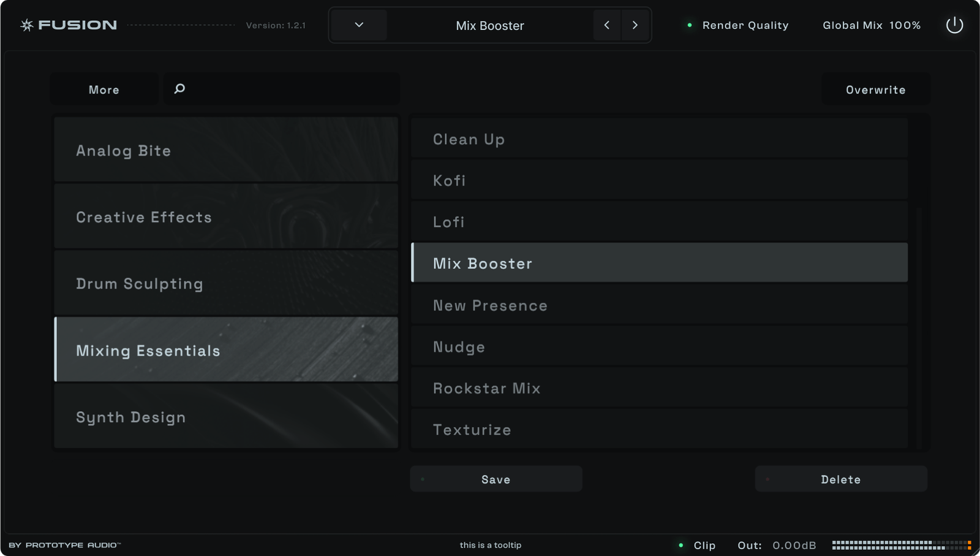Adjust the Global Mix value
The height and width of the screenshot is (556, 980).
(871, 25)
